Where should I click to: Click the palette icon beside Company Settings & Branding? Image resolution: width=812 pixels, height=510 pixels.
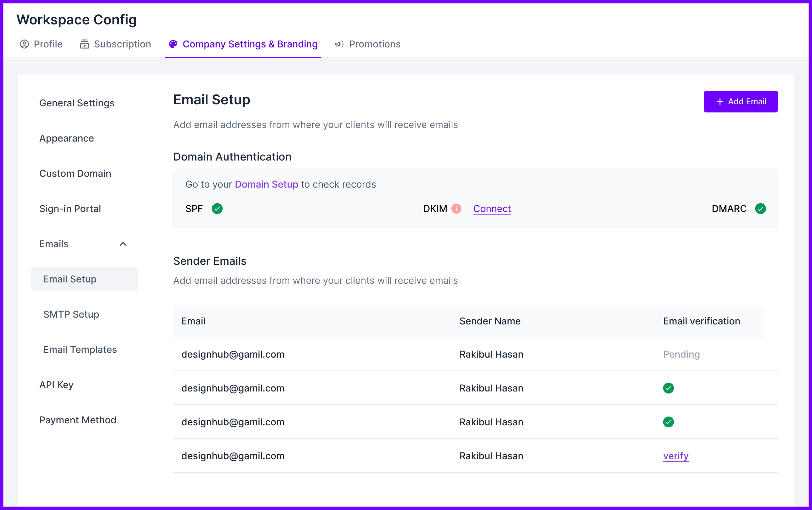pyautogui.click(x=174, y=44)
